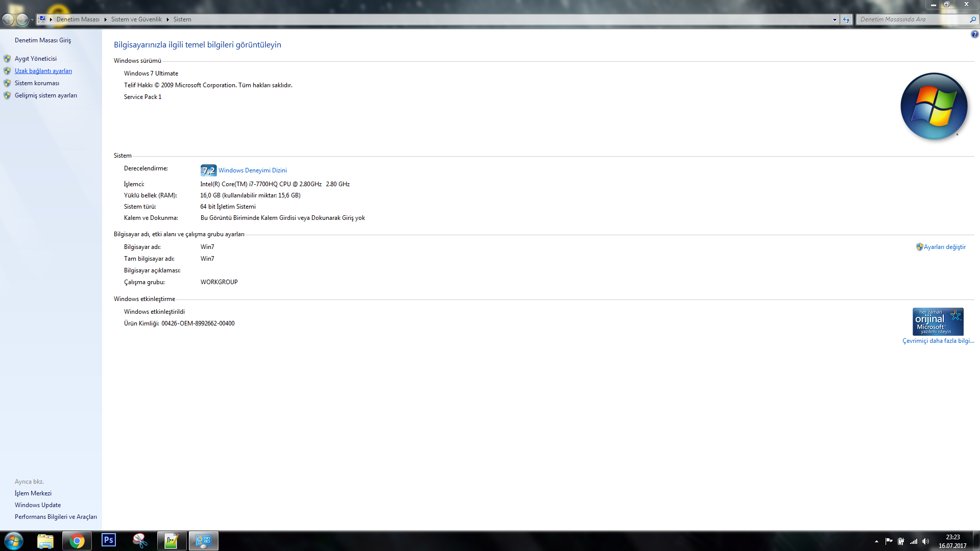
Task: Open the help question mark icon
Action: 974,34
